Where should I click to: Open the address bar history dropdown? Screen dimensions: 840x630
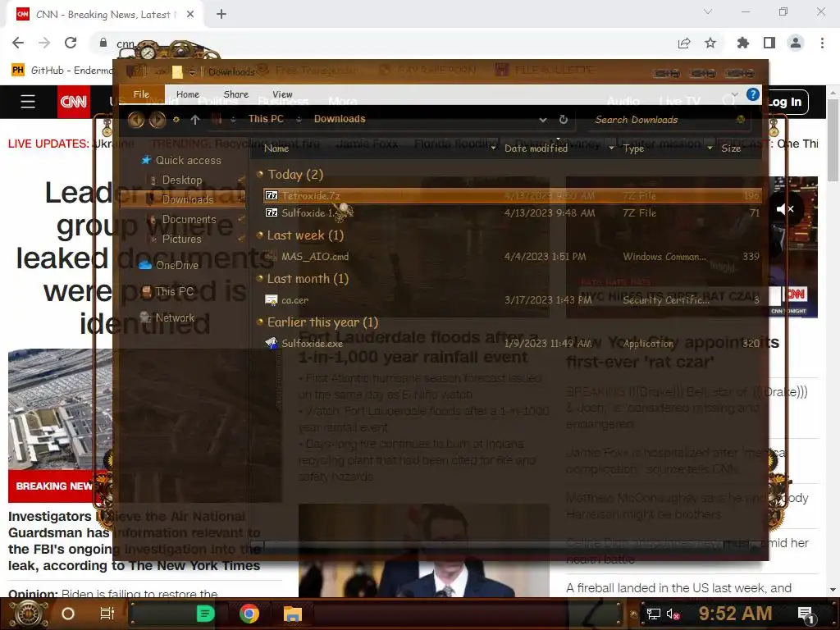tap(543, 120)
